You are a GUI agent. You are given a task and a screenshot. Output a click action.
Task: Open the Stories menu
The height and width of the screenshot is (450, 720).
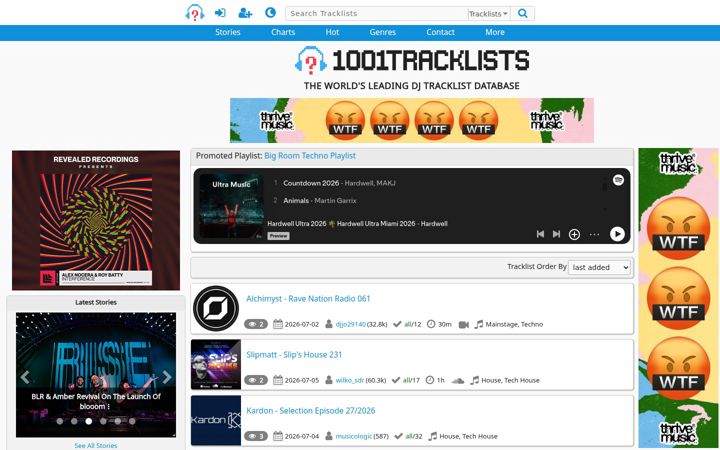click(x=228, y=32)
